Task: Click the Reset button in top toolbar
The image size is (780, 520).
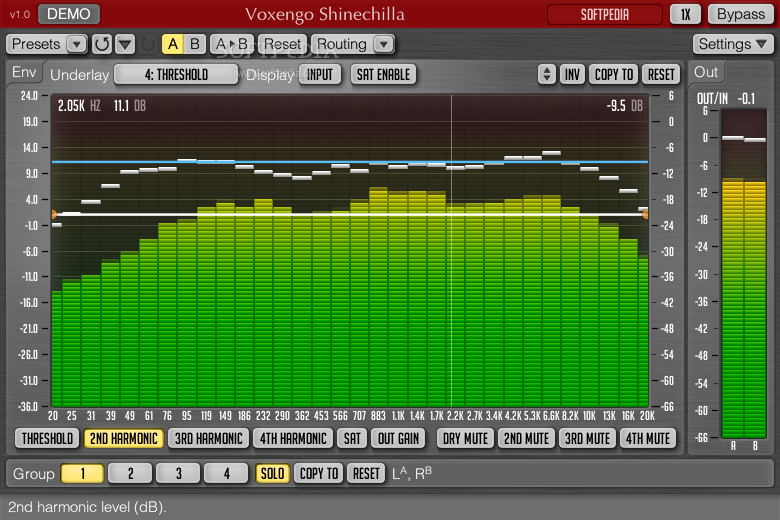Action: click(282, 44)
